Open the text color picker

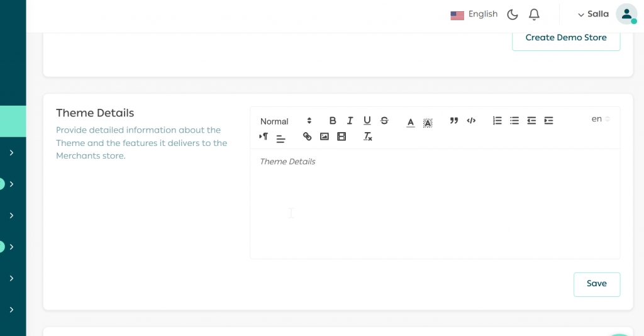[x=411, y=122]
